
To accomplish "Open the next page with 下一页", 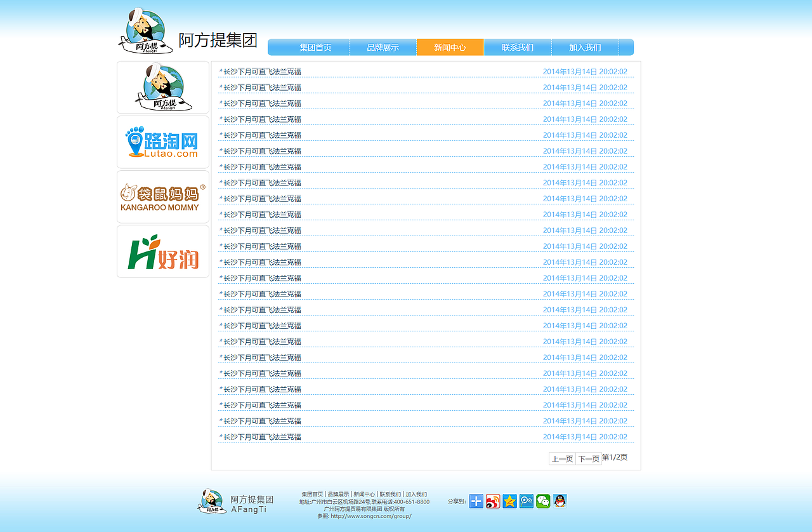I will coord(587,458).
